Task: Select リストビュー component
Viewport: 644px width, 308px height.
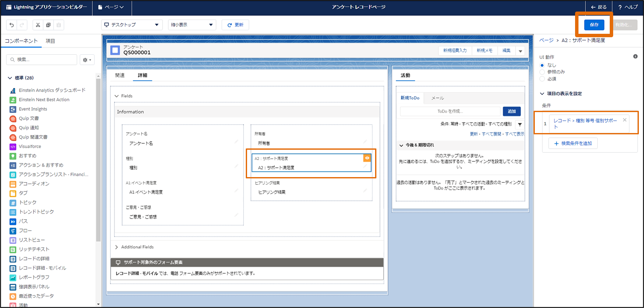Action: tap(27, 240)
